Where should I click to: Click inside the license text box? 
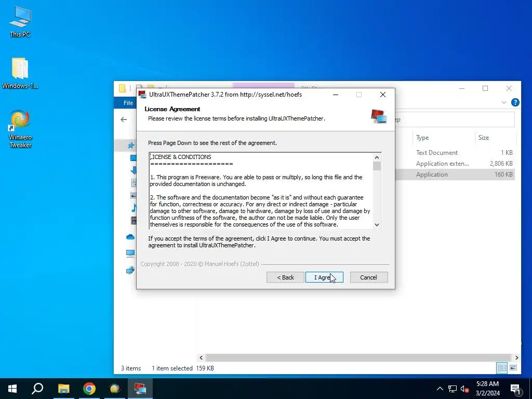261,191
